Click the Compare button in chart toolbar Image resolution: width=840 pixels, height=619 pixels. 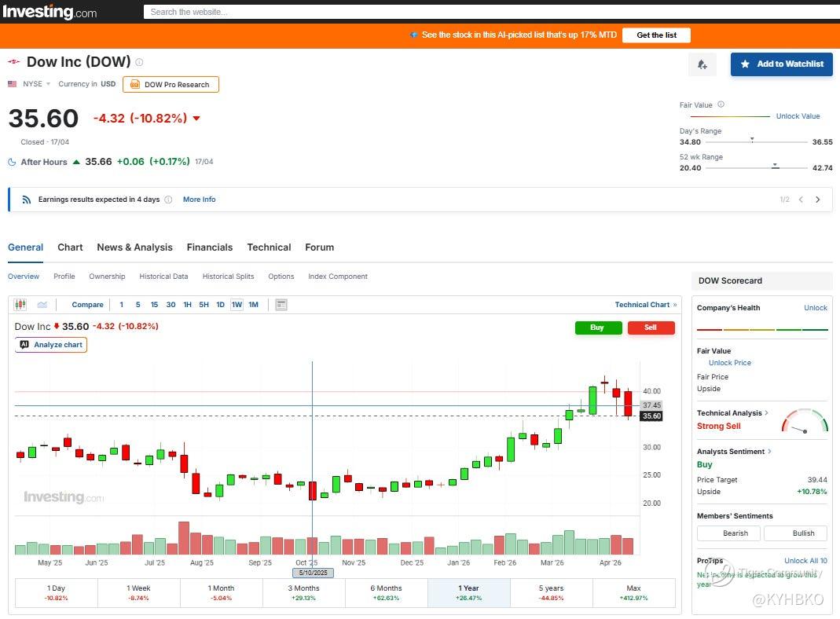coord(87,305)
